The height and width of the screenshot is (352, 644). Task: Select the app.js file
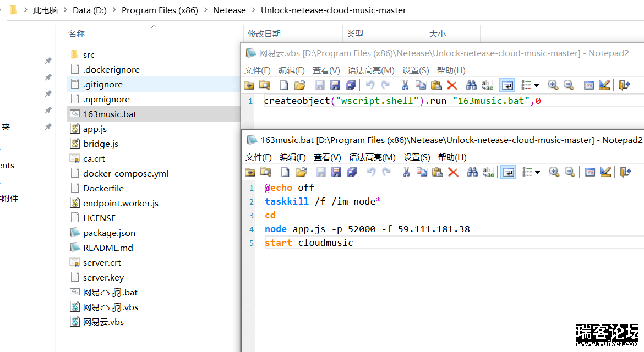(x=95, y=129)
